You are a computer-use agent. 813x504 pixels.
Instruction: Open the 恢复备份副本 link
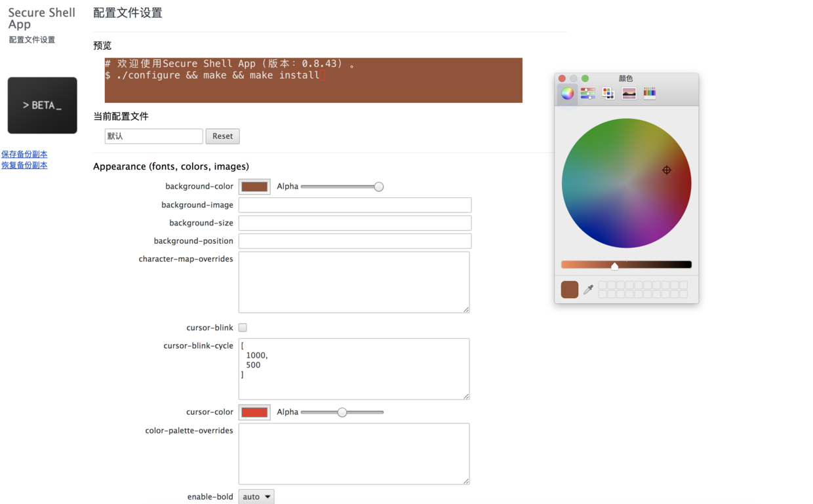coord(24,165)
